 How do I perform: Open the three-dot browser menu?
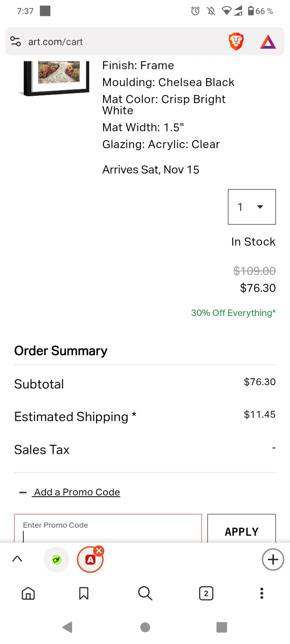pyautogui.click(x=262, y=593)
